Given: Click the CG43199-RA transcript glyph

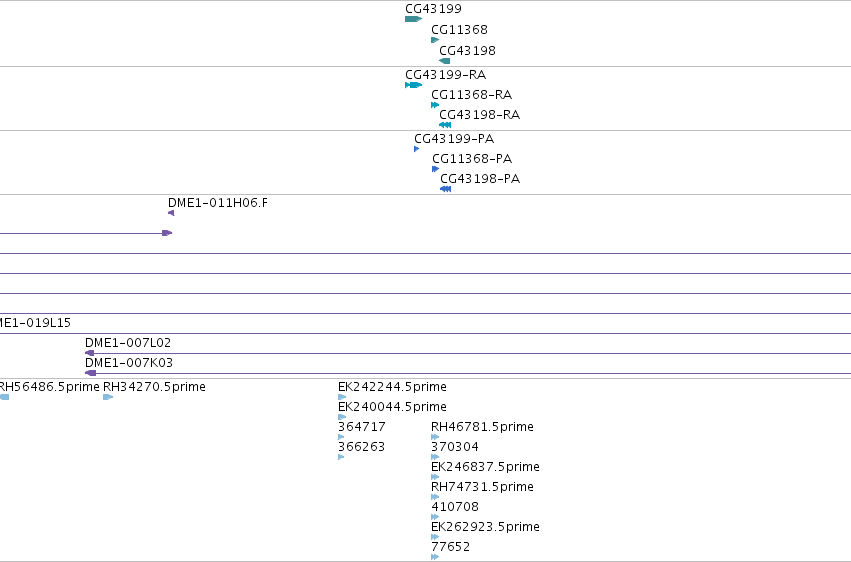Looking at the screenshot, I should click(x=413, y=85).
